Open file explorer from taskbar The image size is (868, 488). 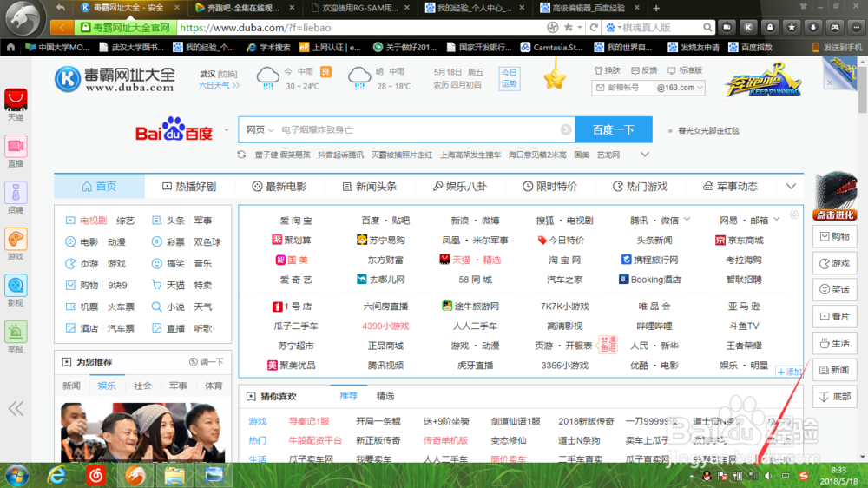point(174,475)
